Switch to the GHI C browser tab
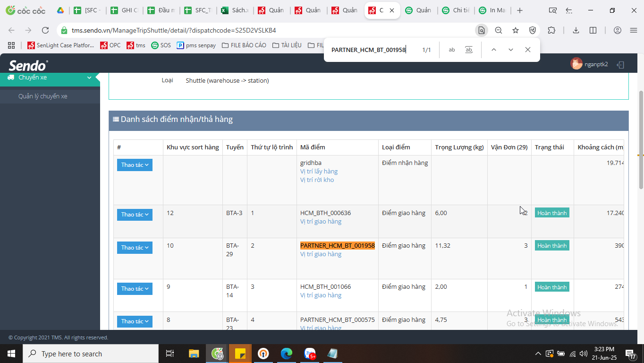 click(125, 10)
